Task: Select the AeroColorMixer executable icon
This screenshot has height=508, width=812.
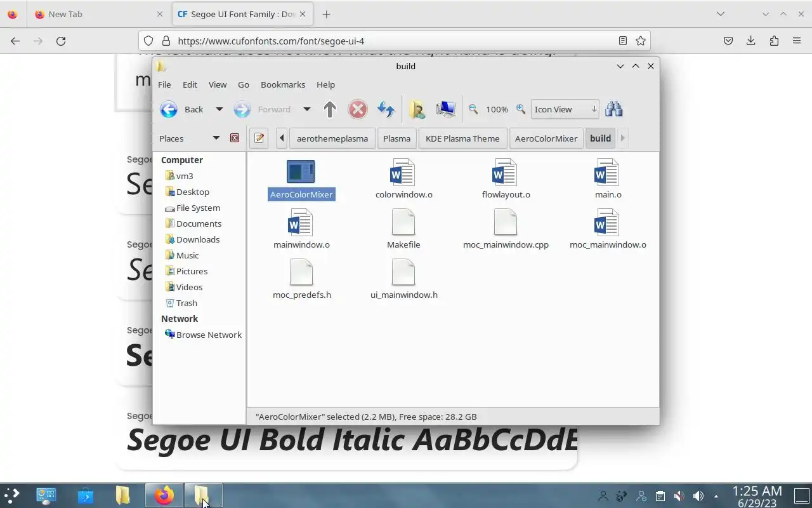Action: (x=301, y=171)
